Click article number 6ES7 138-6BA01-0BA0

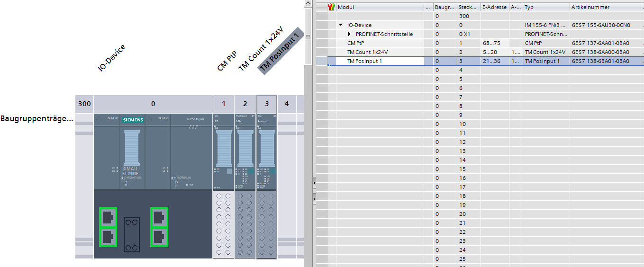coord(600,61)
